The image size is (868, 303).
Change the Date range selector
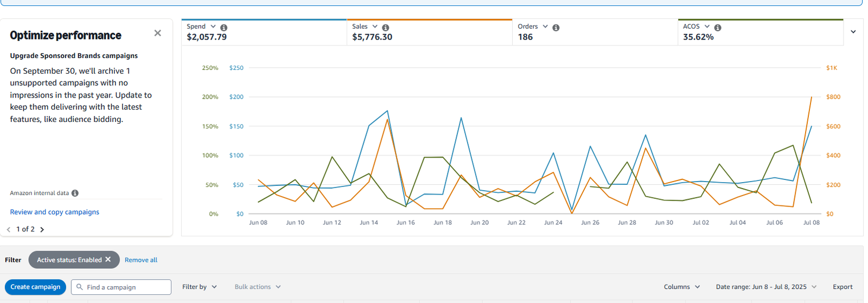pos(766,287)
